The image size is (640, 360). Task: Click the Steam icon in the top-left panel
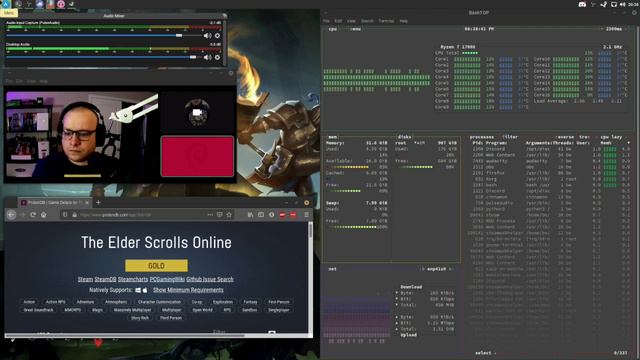pyautogui.click(x=71, y=4)
